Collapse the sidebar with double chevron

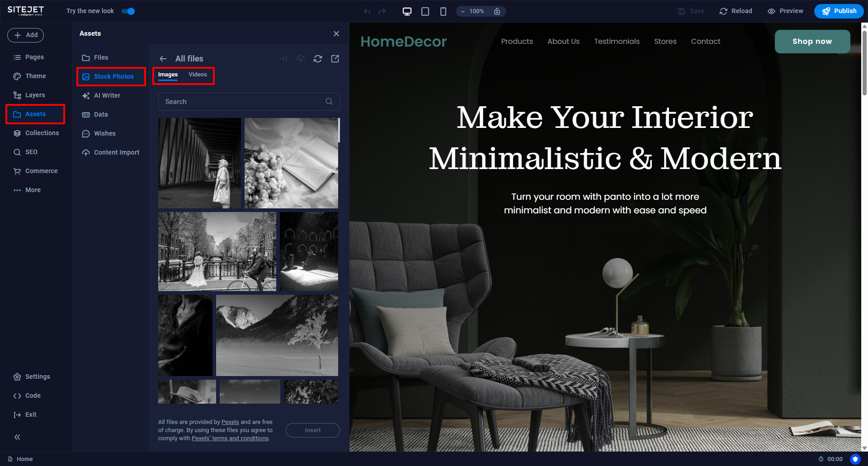[x=17, y=437]
